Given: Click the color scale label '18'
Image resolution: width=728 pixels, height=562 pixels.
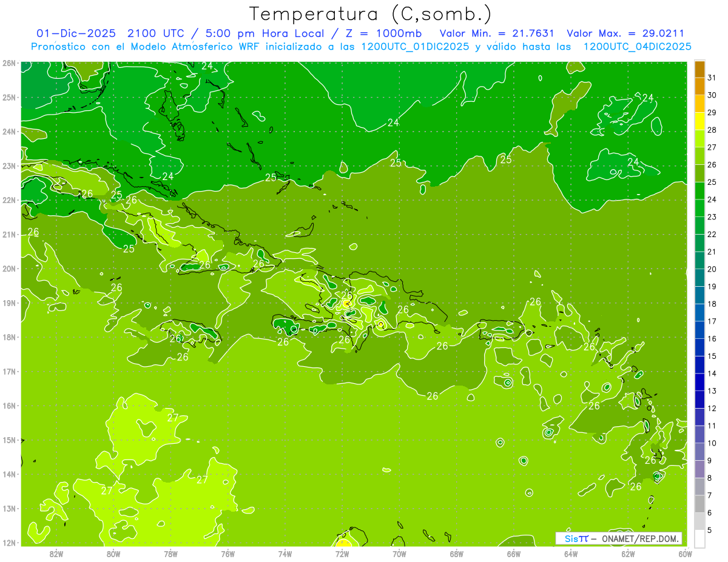Looking at the screenshot, I should pyautogui.click(x=712, y=304).
